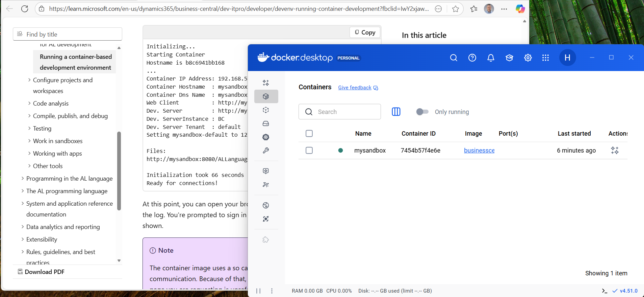The image size is (644, 297).
Task: Open Extensions puzzle icon in Docker sidebar
Action: (266, 240)
